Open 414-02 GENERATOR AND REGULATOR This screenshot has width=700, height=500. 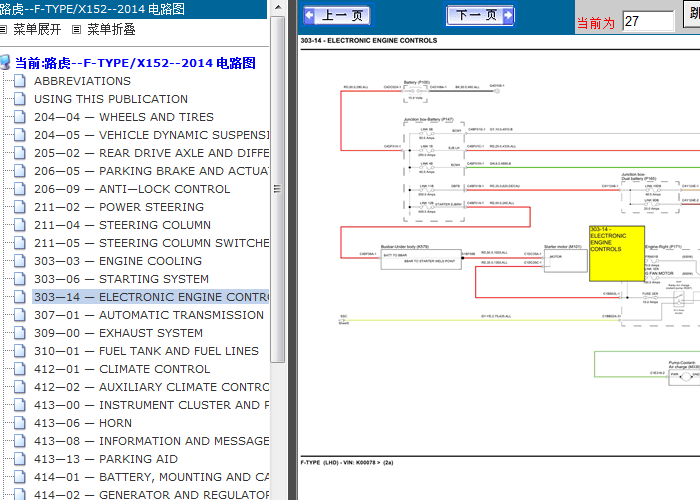(x=152, y=494)
